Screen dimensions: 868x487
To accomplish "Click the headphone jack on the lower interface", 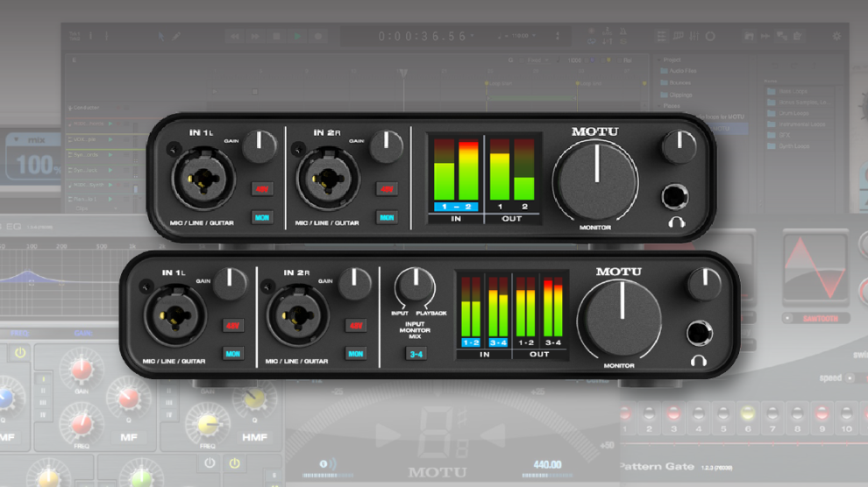I will pyautogui.click(x=700, y=332).
